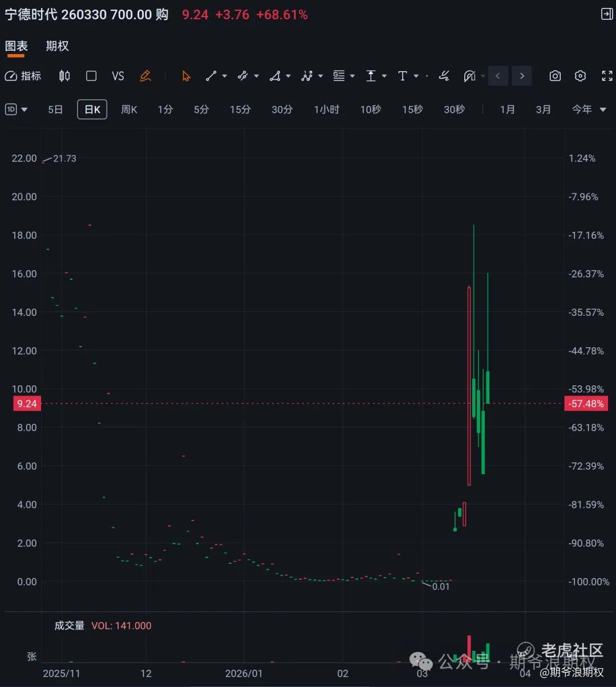Open the 今年 range dropdown
Image resolution: width=616 pixels, height=687 pixels.
(x=589, y=109)
